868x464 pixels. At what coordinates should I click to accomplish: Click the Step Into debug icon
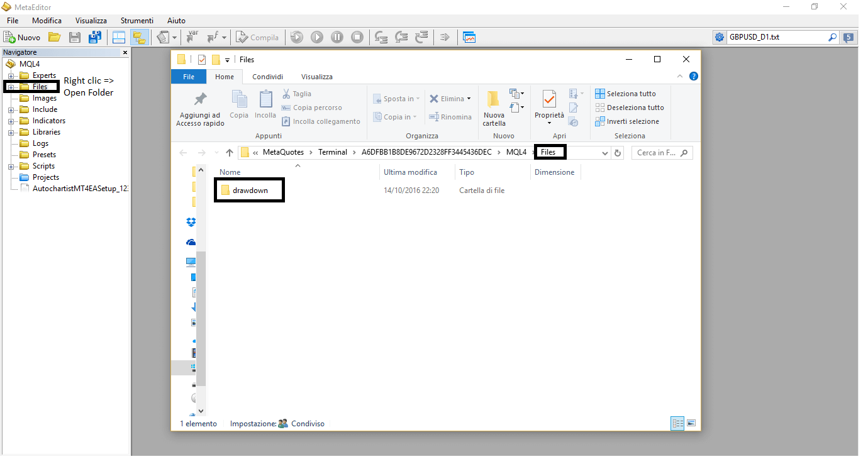pyautogui.click(x=381, y=37)
